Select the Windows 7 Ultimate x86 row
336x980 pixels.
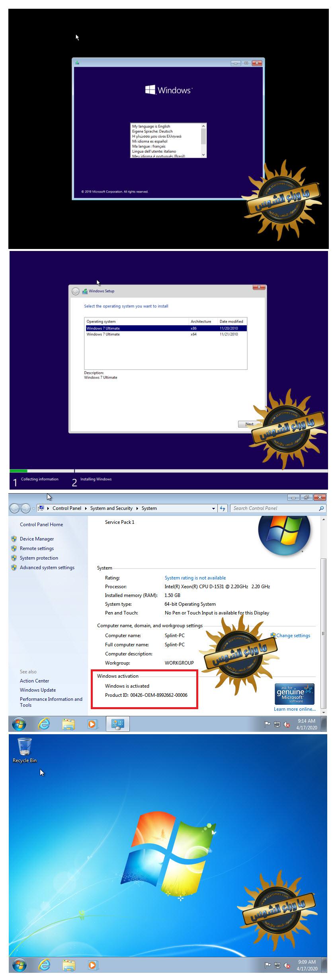[166, 328]
